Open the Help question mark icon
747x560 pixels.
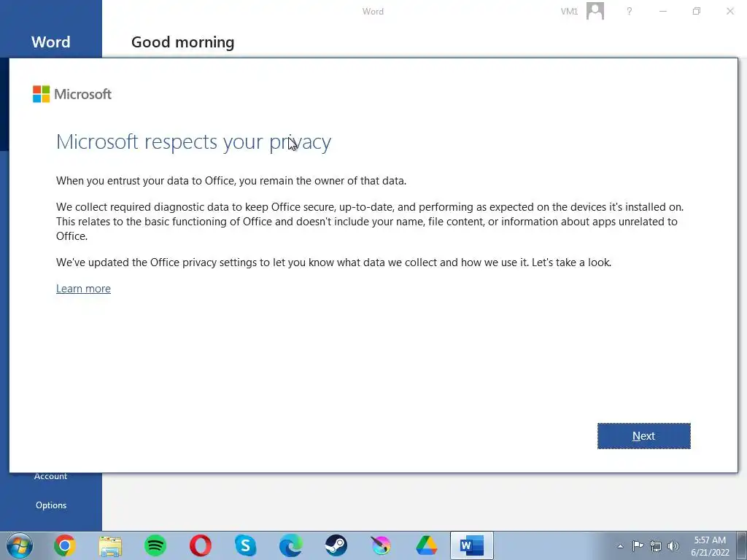(630, 11)
